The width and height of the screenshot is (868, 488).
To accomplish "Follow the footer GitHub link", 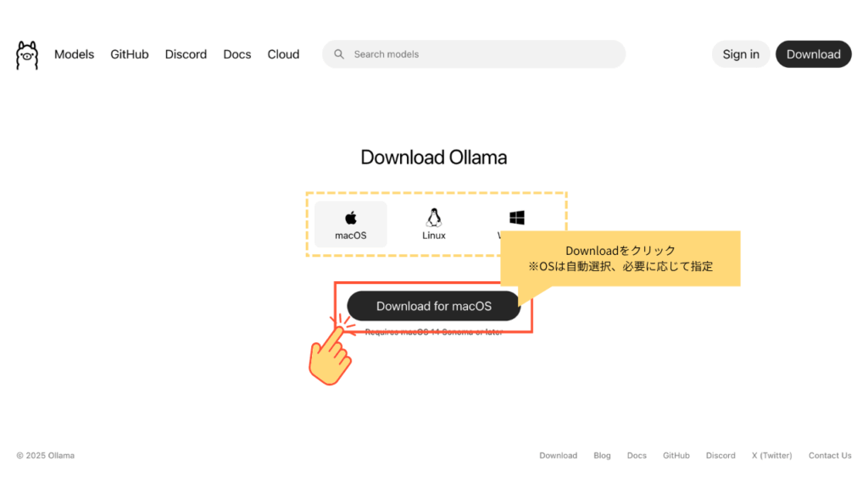I will click(676, 456).
